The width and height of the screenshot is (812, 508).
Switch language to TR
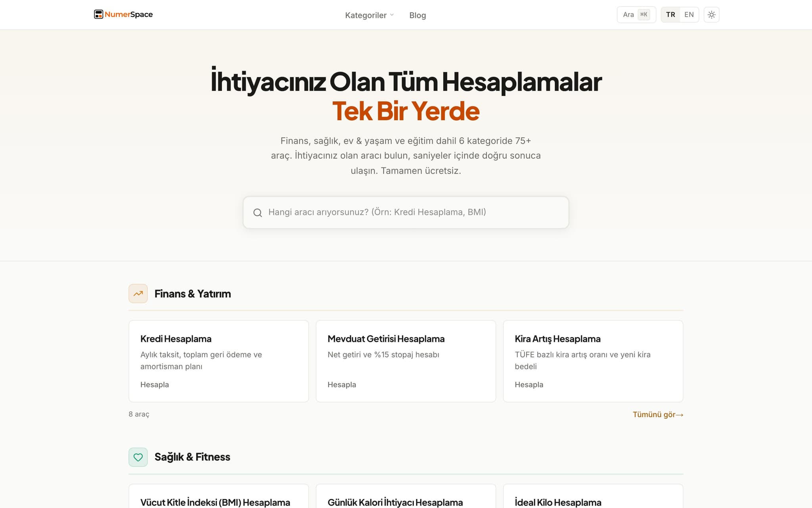670,15
